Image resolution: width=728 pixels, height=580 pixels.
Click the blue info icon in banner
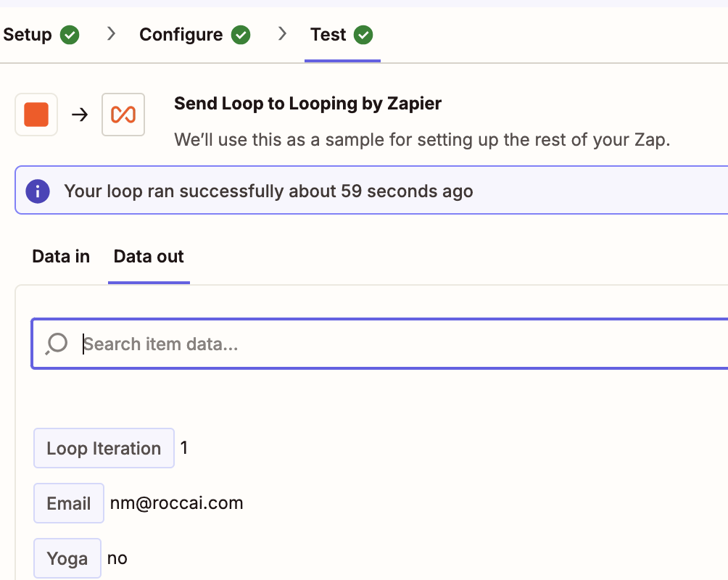pos(38,191)
